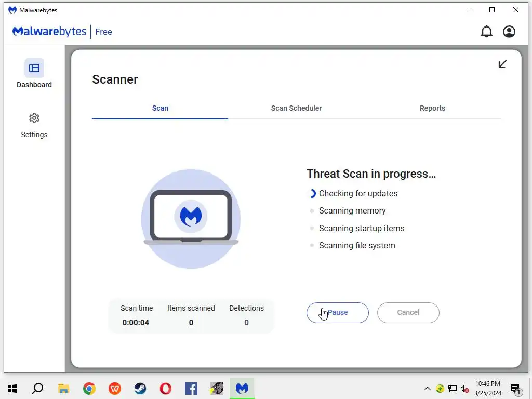Screen dimensions: 532x399
Task: Open network status tray icon
Action: 453,389
